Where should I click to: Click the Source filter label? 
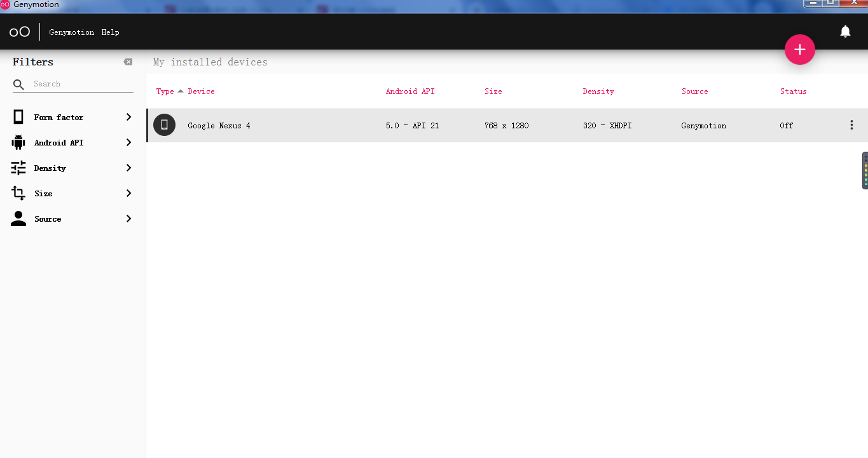[48, 219]
